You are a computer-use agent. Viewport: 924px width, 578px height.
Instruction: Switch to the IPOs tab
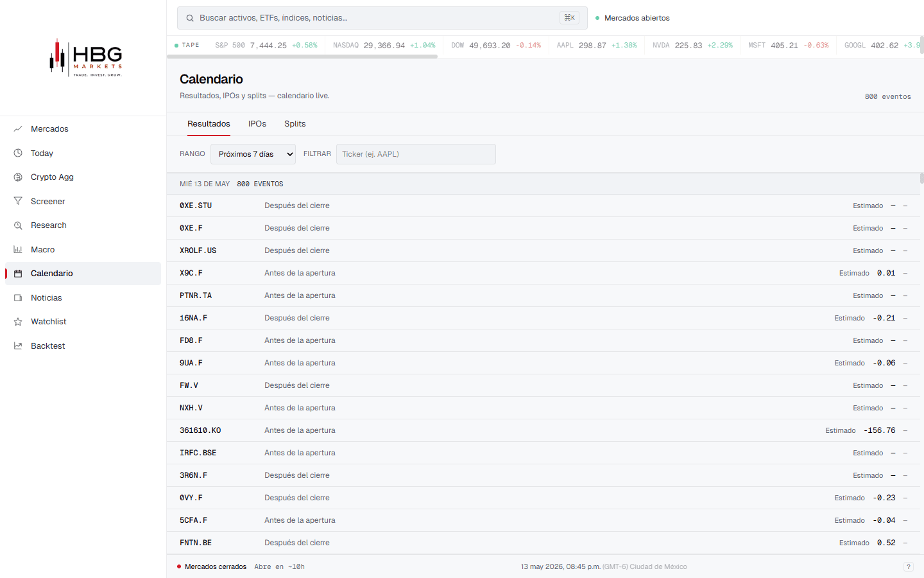pos(257,124)
